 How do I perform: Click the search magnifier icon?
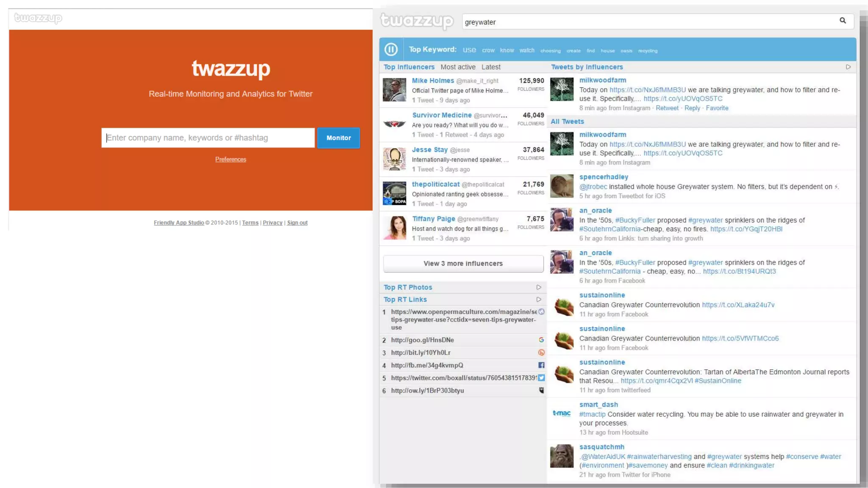coord(843,21)
